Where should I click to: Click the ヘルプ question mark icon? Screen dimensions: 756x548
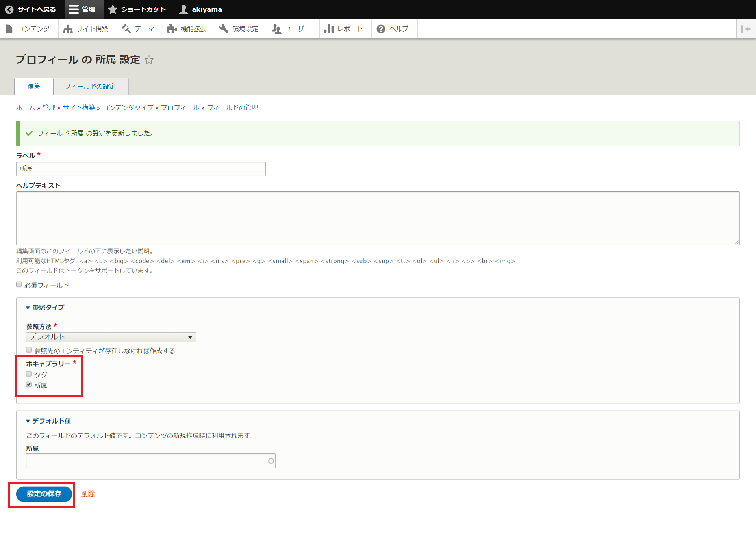(x=381, y=29)
